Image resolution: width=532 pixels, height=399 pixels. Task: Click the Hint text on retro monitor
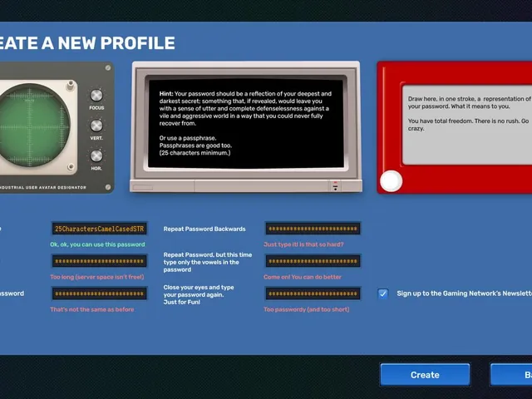pyautogui.click(x=245, y=109)
